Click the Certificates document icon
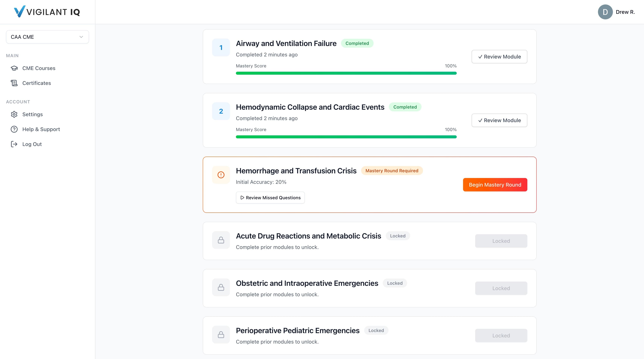The width and height of the screenshot is (644, 359). coord(14,83)
